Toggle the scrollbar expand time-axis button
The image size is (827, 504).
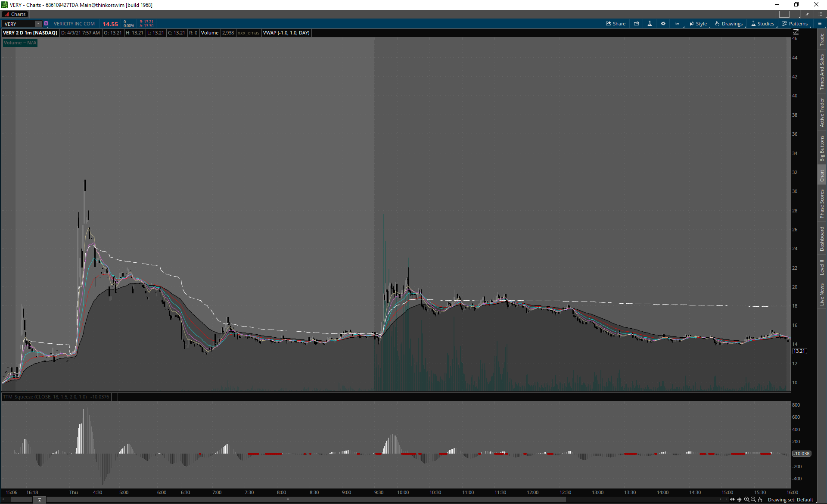coord(39,500)
